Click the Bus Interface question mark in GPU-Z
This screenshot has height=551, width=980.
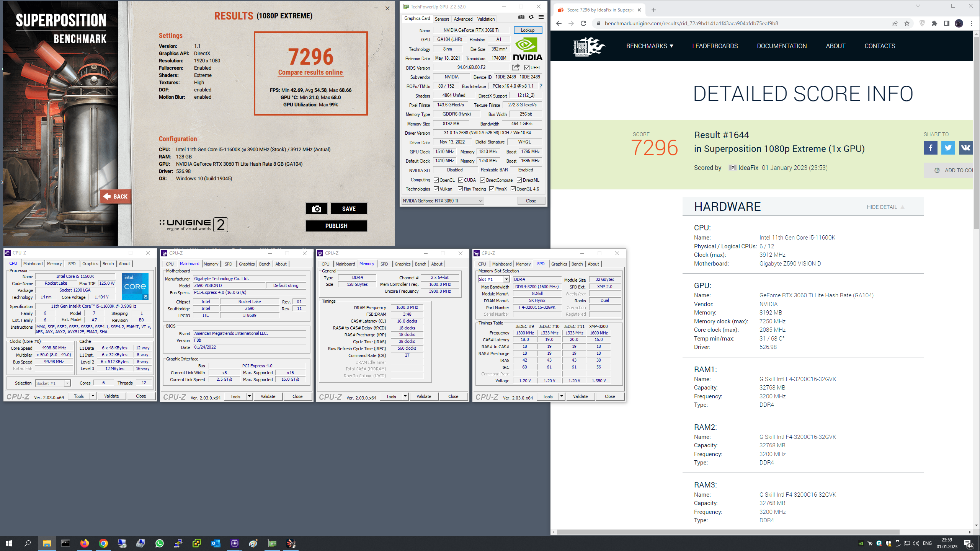coord(541,86)
